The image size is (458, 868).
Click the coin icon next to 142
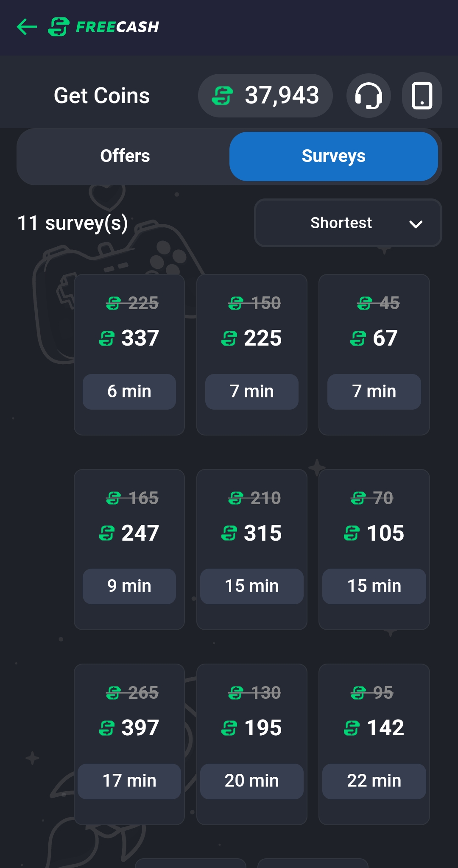pyautogui.click(x=352, y=728)
